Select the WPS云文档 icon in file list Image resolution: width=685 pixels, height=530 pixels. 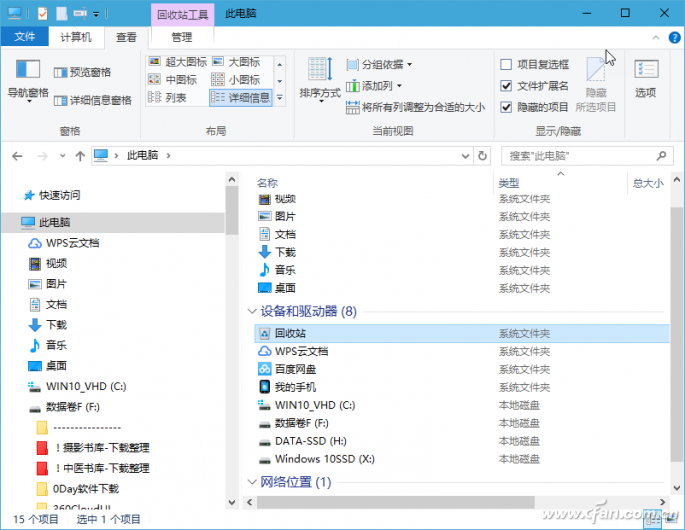click(x=265, y=351)
